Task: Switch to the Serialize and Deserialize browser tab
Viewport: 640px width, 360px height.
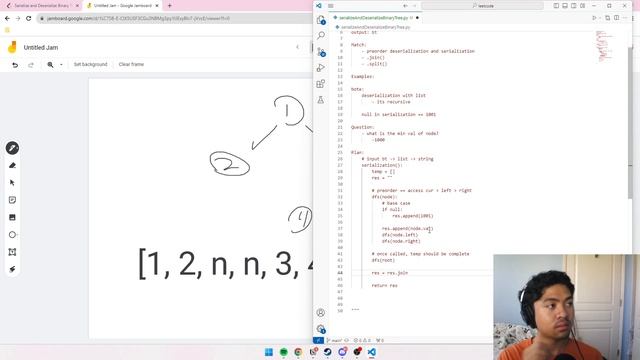Action: pos(42,6)
